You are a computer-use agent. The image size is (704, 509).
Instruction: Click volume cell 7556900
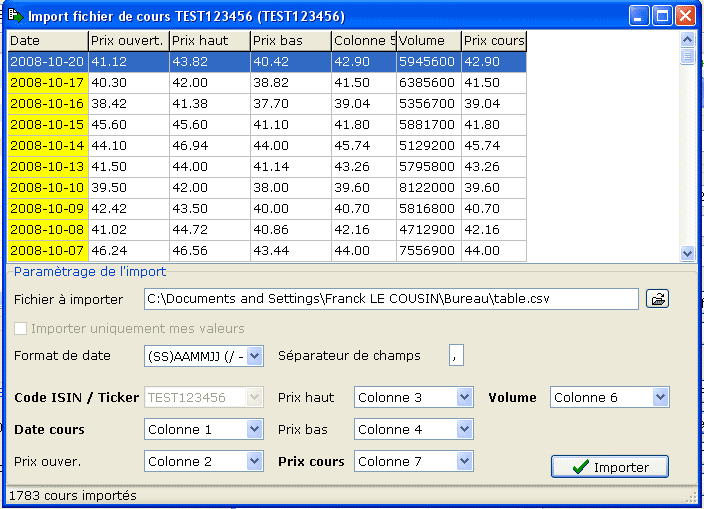(429, 251)
